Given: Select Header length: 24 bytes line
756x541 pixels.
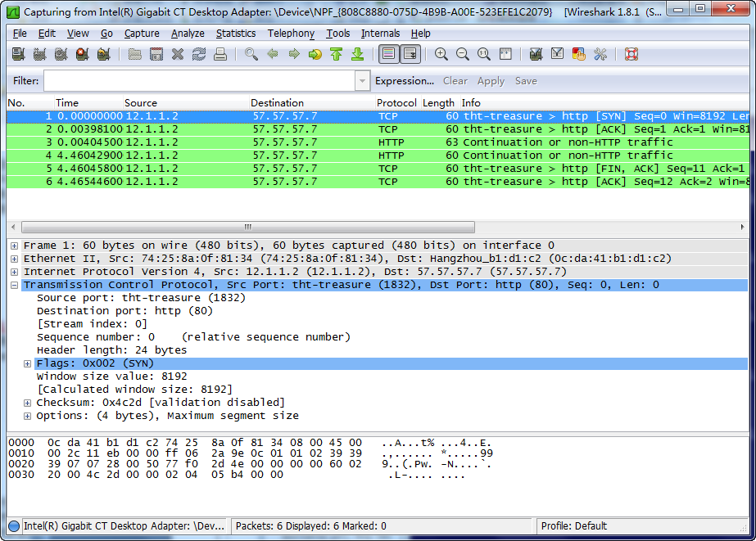Looking at the screenshot, I should (112, 350).
